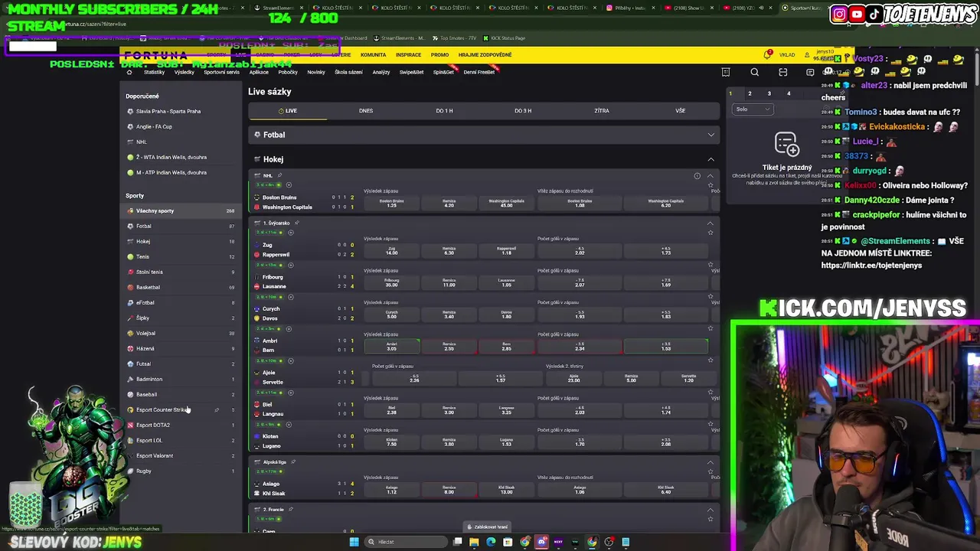Open Instagram icon in stream overlay

tap(840, 14)
